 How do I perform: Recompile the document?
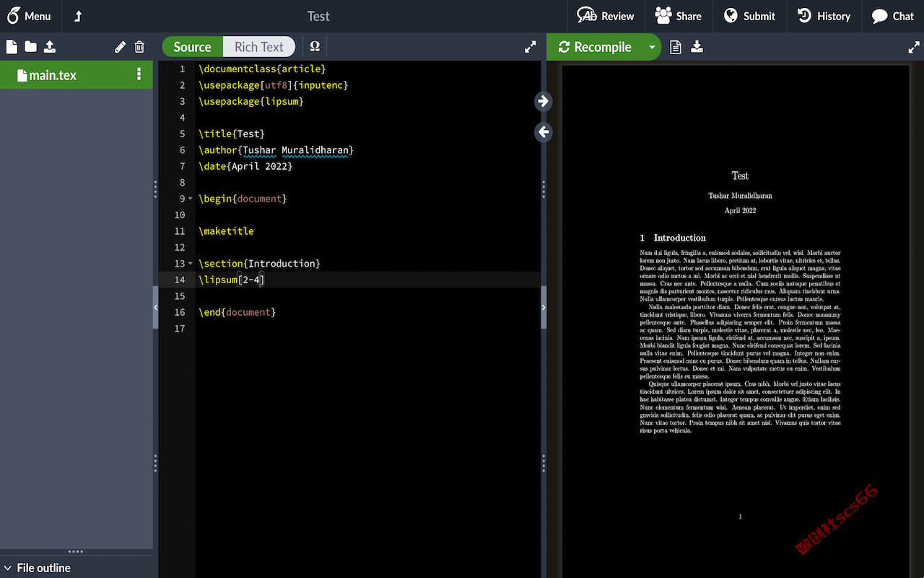tap(595, 47)
